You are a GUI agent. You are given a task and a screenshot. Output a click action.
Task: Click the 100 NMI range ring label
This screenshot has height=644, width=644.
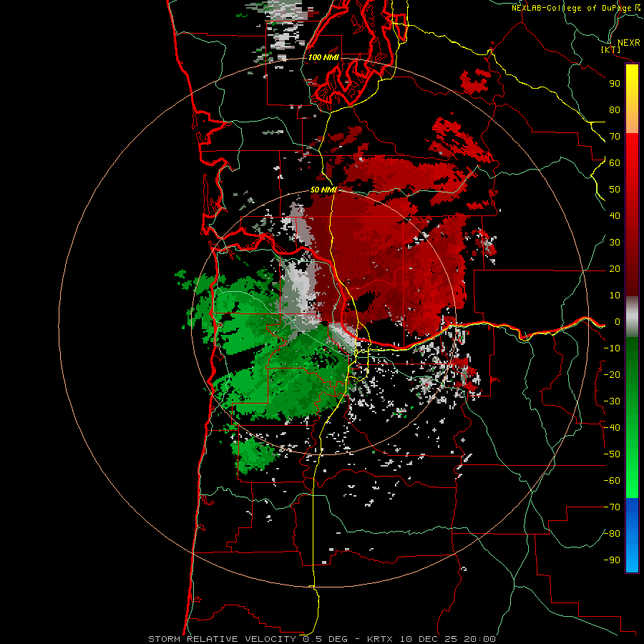click(323, 57)
